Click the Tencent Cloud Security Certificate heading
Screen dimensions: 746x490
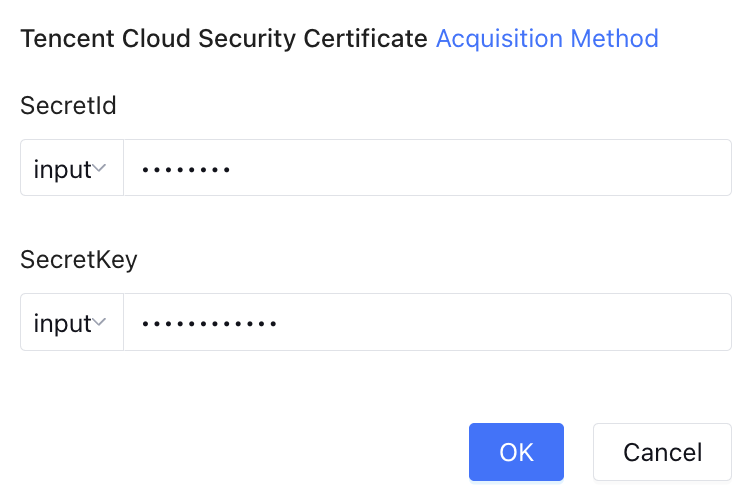click(x=224, y=39)
